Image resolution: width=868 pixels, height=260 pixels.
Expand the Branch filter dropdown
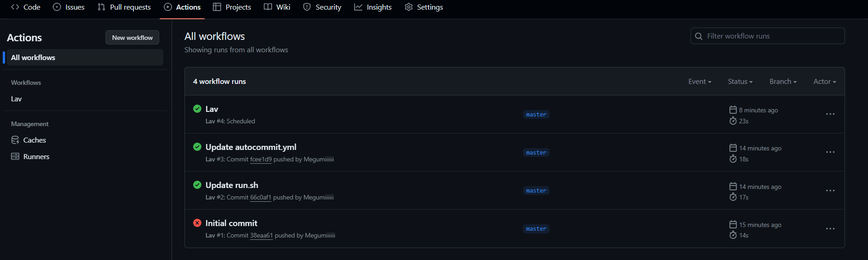[x=783, y=82]
